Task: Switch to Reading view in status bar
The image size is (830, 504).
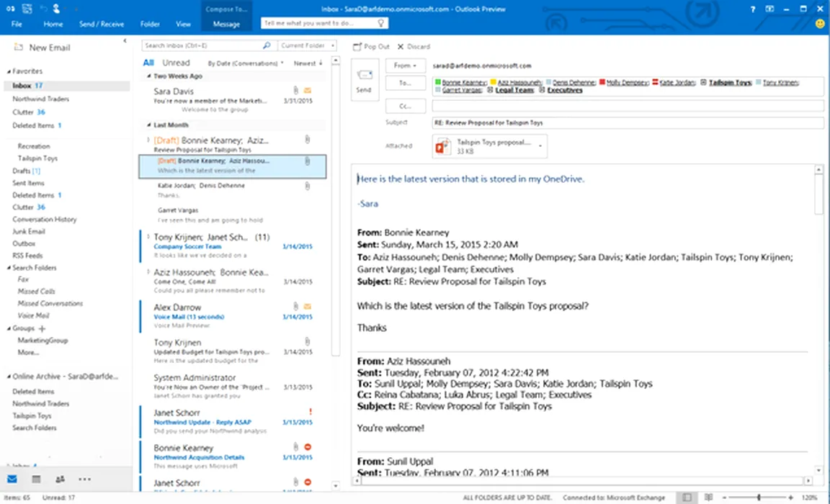Action: (709, 498)
